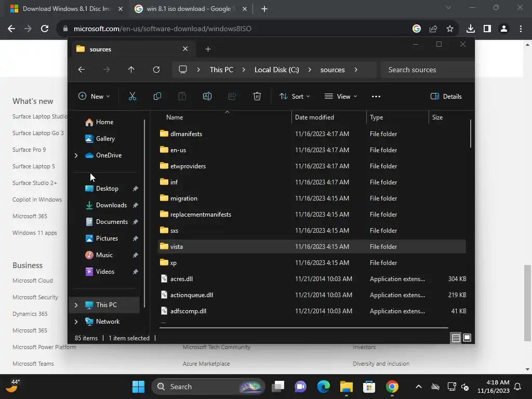The width and height of the screenshot is (532, 399).
Task: Click Explorer vertical scrollbar thumb
Action: pos(471,134)
